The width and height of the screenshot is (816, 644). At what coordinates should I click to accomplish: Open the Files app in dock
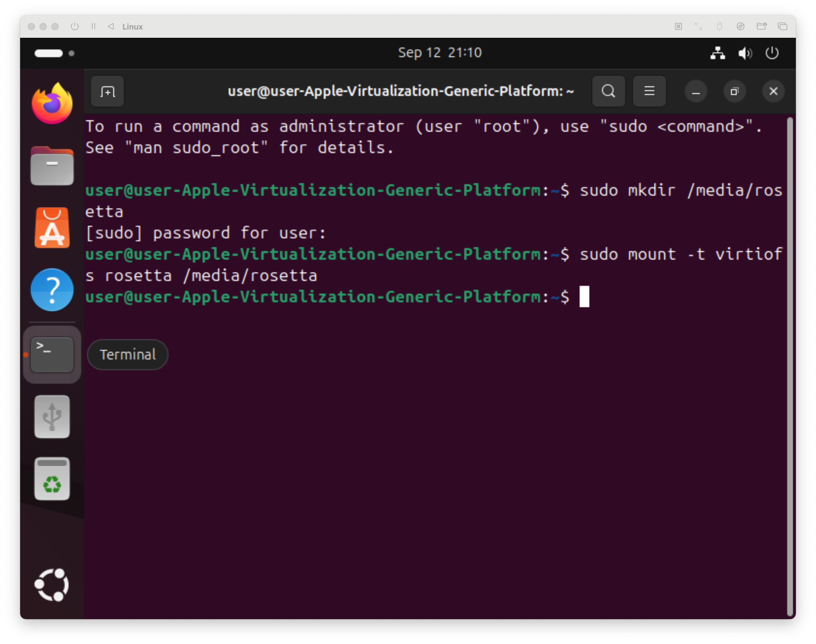[52, 166]
